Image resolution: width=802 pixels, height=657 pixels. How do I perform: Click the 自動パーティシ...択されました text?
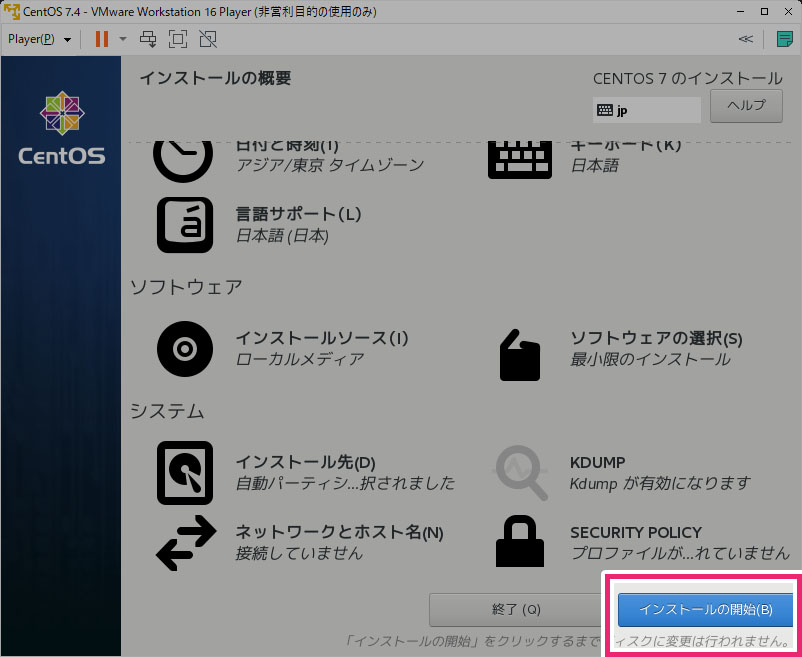point(345,483)
